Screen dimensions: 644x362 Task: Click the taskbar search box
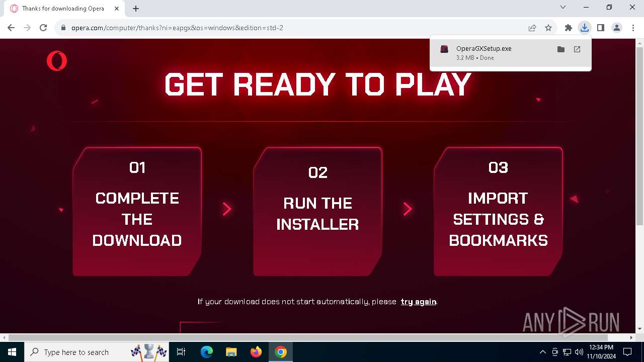click(x=97, y=352)
